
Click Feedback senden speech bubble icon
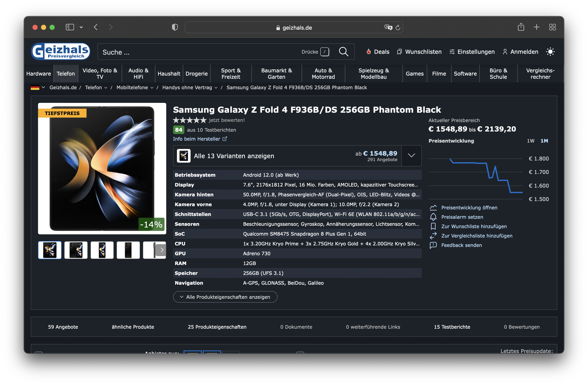pyautogui.click(x=433, y=245)
